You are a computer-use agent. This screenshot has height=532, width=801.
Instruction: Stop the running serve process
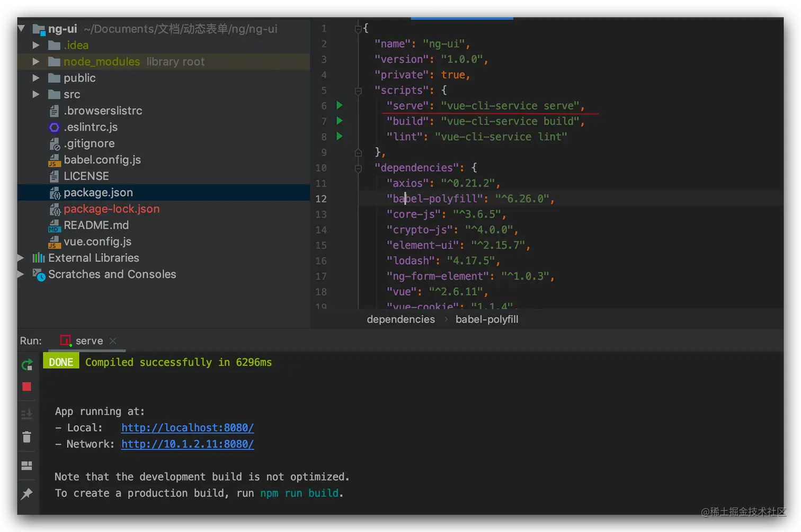pyautogui.click(x=27, y=387)
